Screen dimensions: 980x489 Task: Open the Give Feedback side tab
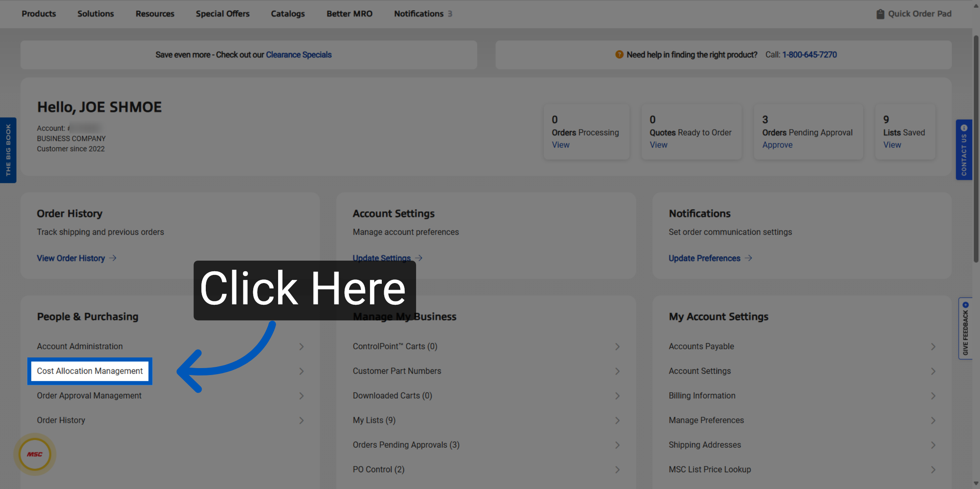(966, 328)
